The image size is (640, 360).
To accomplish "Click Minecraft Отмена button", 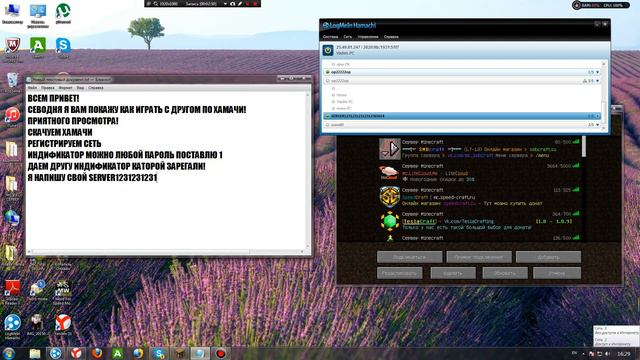I will (x=557, y=273).
